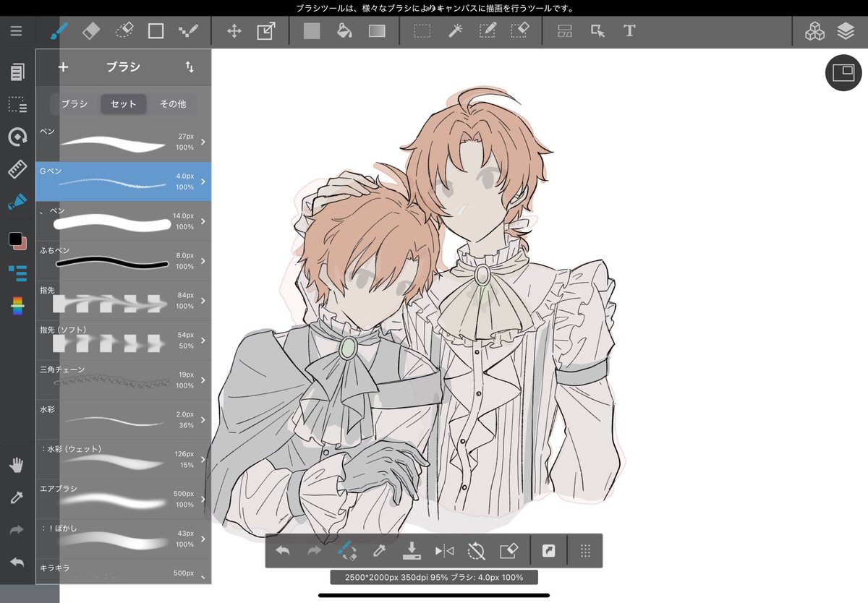Open settings chevron for ぼかし brush
The width and height of the screenshot is (868, 603).
[203, 539]
